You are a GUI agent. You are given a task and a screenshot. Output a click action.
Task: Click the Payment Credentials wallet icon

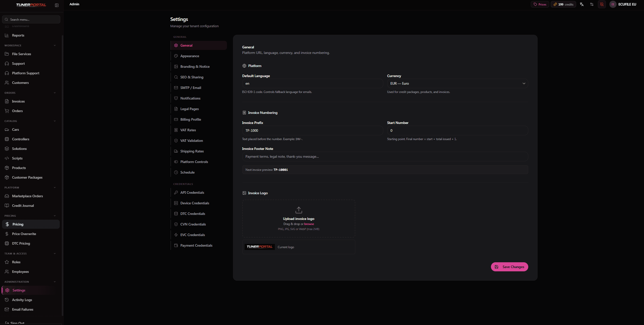click(176, 245)
